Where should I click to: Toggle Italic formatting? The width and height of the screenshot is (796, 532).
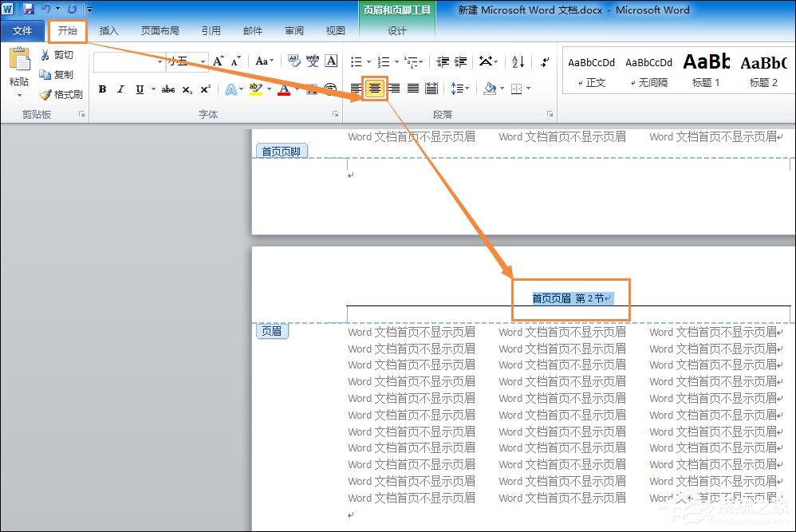coord(121,89)
